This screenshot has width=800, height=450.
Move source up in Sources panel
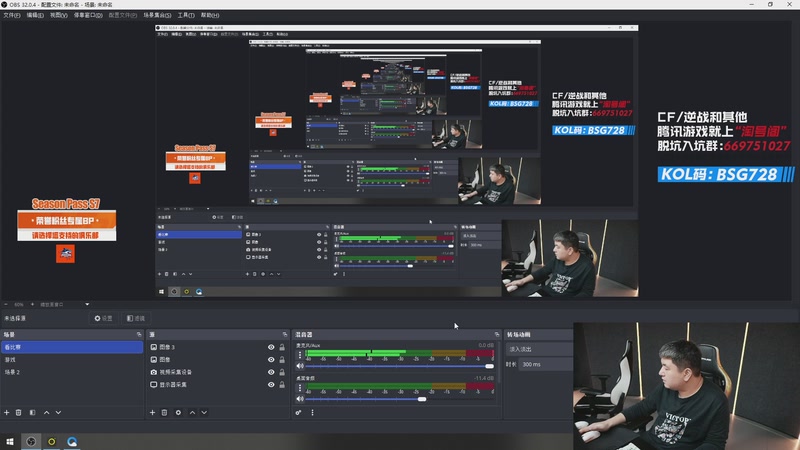[x=192, y=412]
